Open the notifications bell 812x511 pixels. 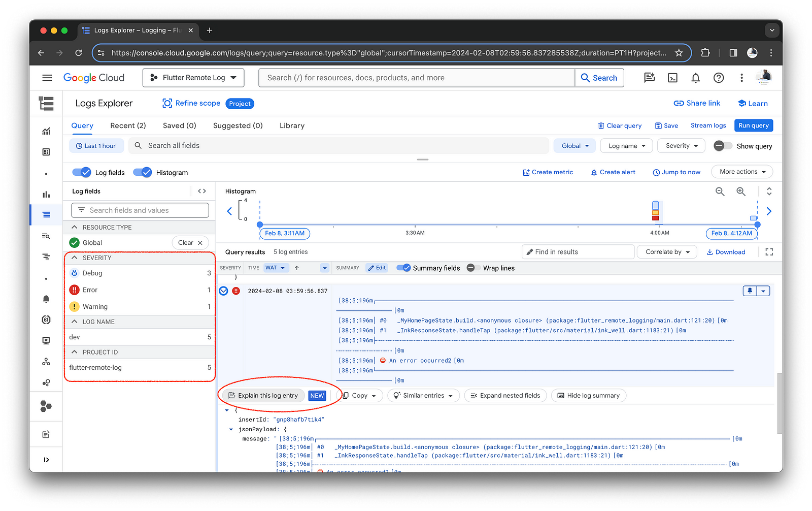tap(695, 78)
